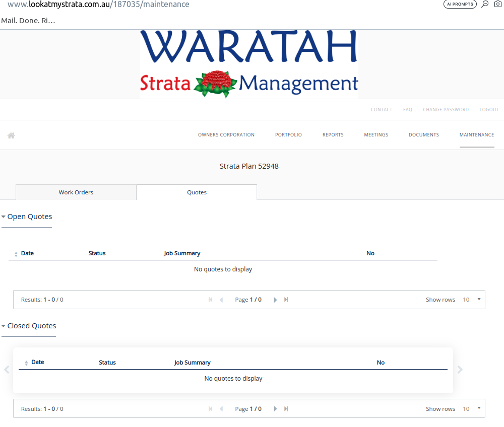Click the Logout link
Image resolution: width=504 pixels, height=427 pixels.
(x=489, y=110)
